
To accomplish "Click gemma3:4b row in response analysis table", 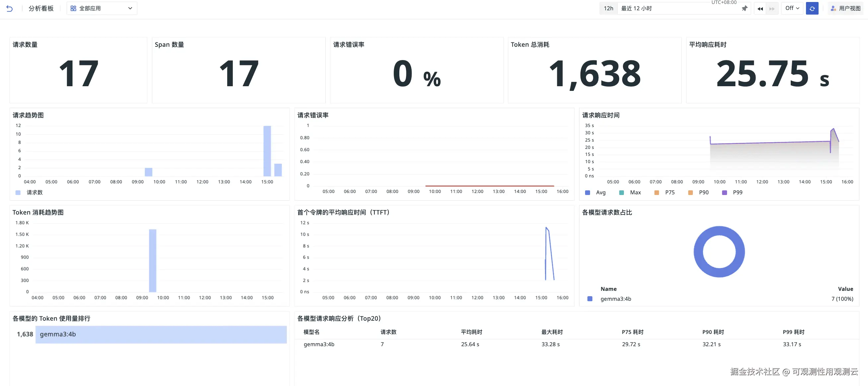I will tap(319, 344).
